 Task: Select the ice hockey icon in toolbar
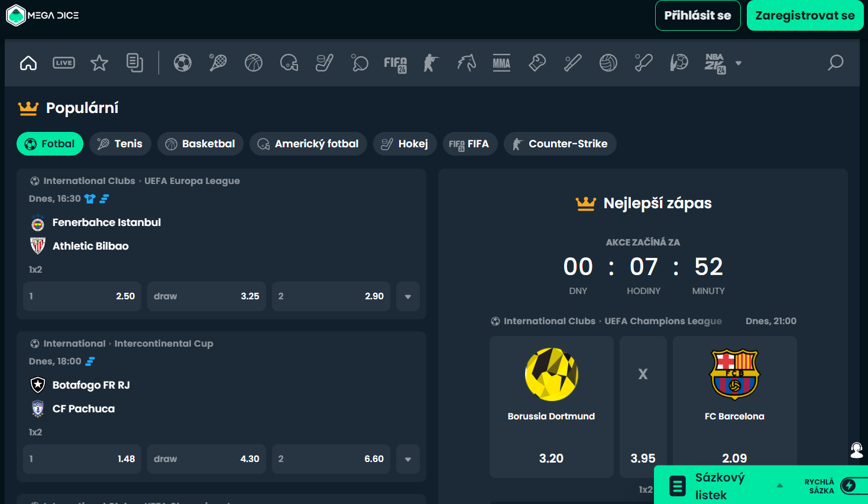coord(325,63)
